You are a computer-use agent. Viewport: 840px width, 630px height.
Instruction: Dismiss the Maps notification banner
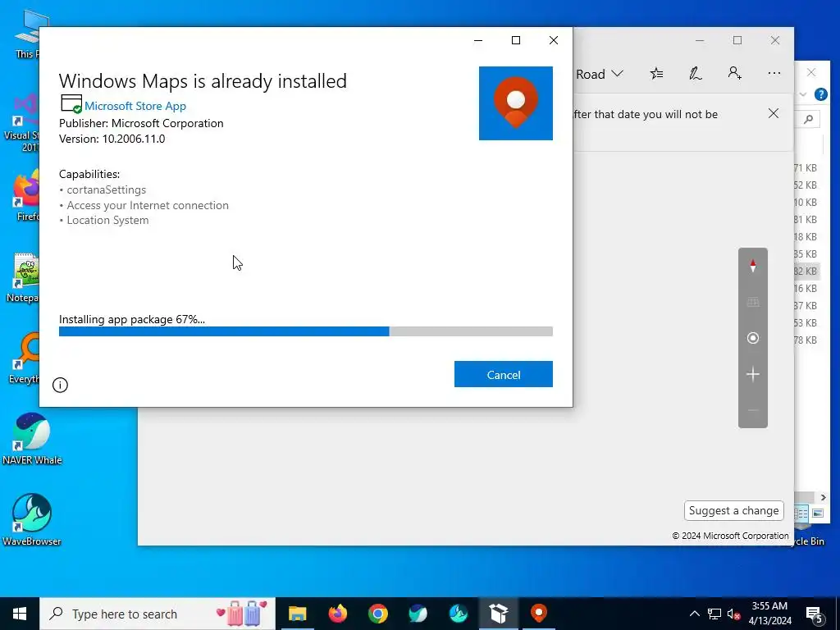tap(773, 113)
